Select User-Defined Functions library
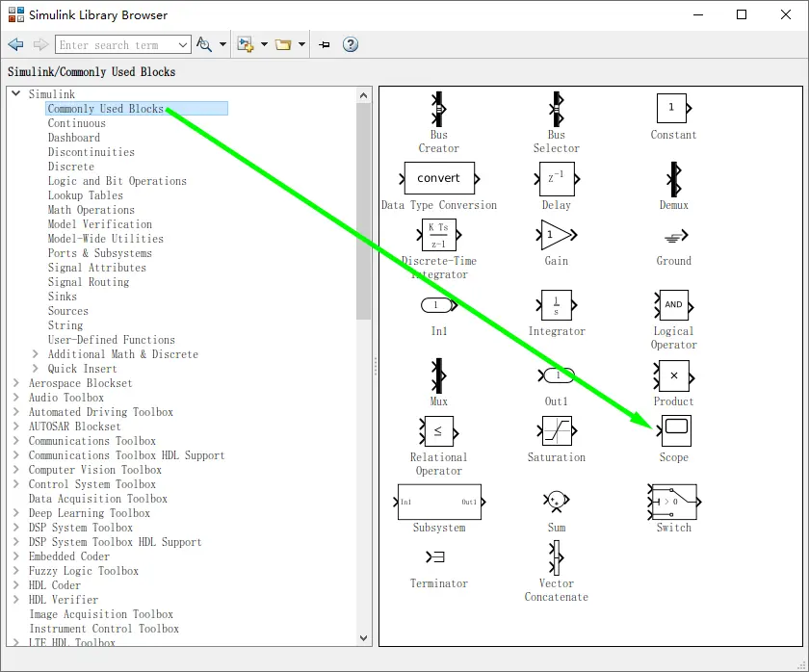 coord(112,339)
